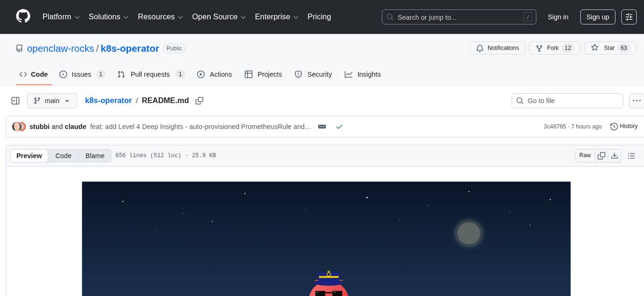The height and width of the screenshot is (296, 644).
Task: Open the Issues tab
Action: coord(81,74)
